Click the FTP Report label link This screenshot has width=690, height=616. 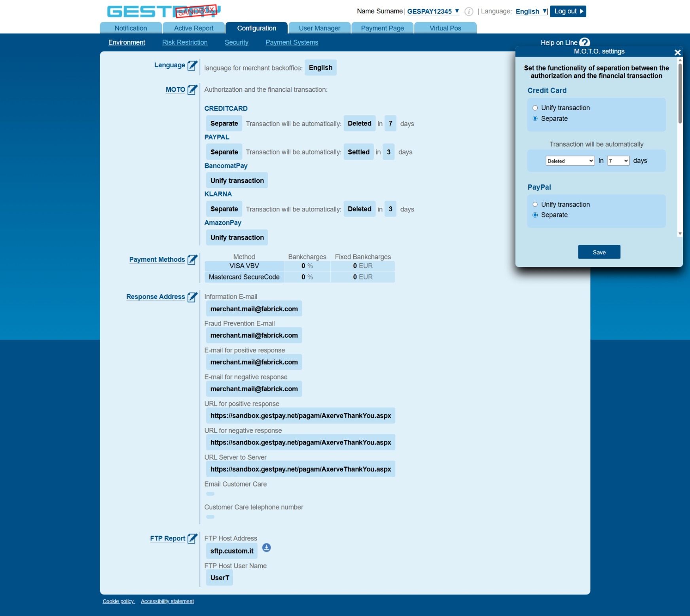click(x=167, y=538)
